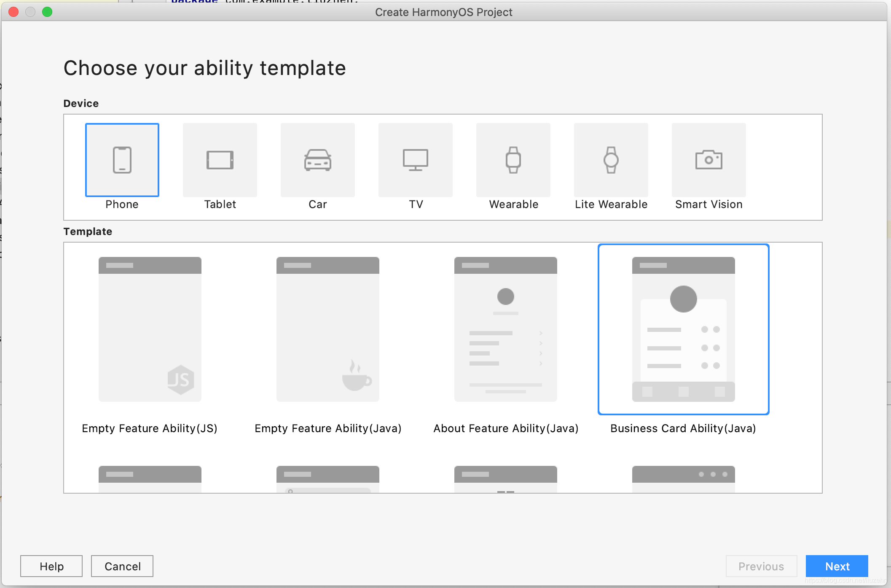Select the Lite Wearable device icon
This screenshot has width=891, height=588.
coord(611,160)
